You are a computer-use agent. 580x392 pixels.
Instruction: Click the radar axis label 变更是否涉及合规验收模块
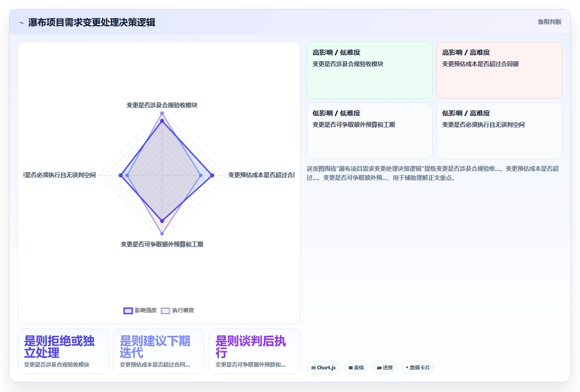(x=162, y=105)
